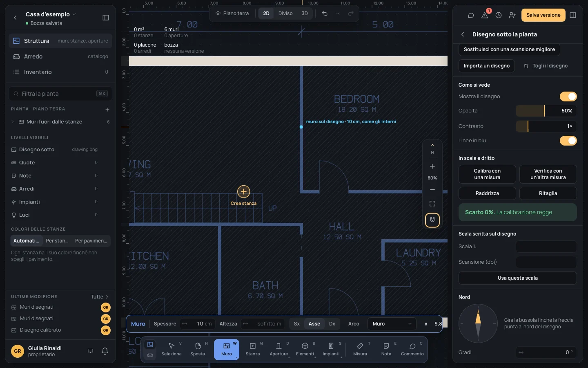Undo the last action
This screenshot has height=368, width=588.
coord(325,13)
